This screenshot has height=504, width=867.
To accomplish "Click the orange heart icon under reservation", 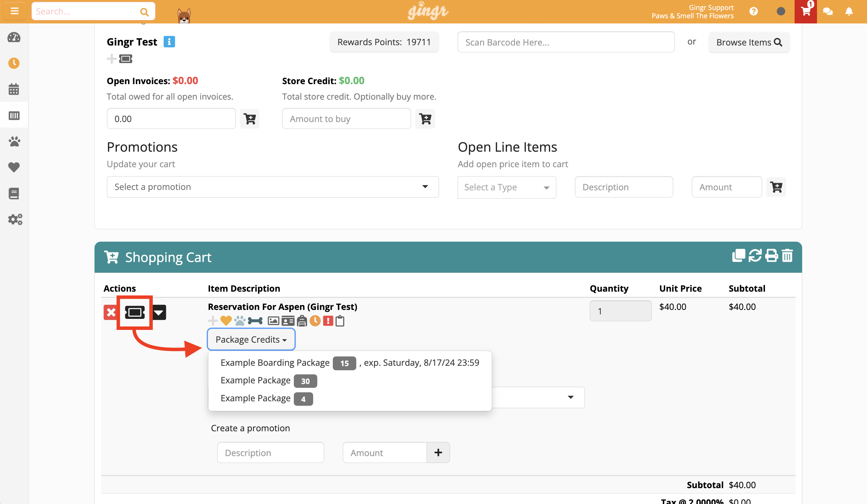I will coord(226,321).
